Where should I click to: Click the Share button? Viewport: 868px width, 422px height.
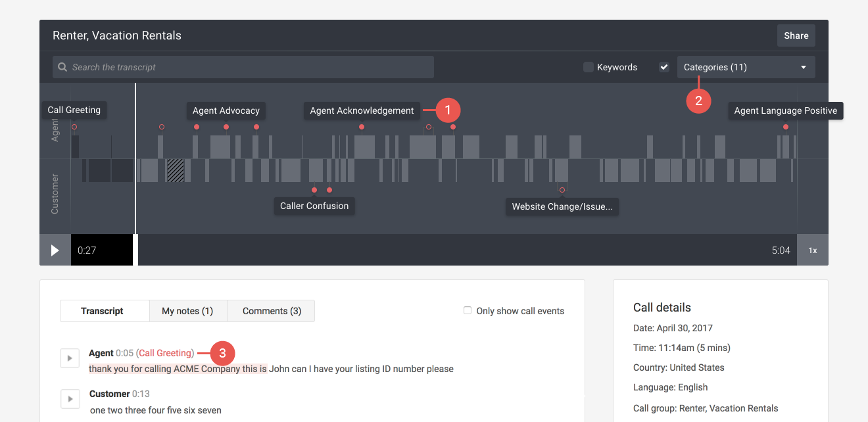pyautogui.click(x=796, y=35)
